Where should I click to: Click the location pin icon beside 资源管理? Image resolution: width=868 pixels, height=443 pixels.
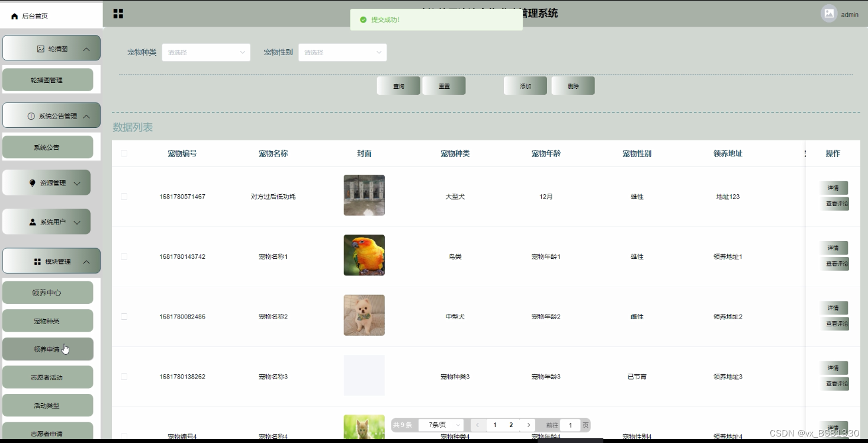32,183
